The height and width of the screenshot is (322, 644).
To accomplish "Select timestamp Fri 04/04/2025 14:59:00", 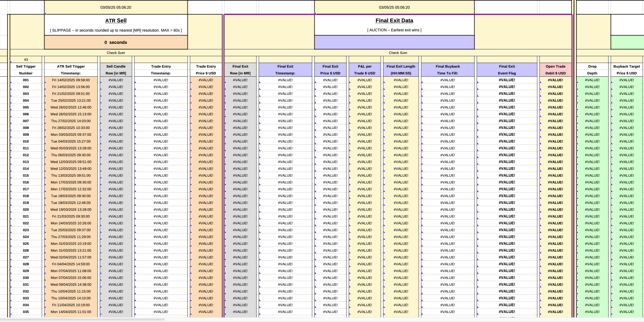I will [71, 264].
